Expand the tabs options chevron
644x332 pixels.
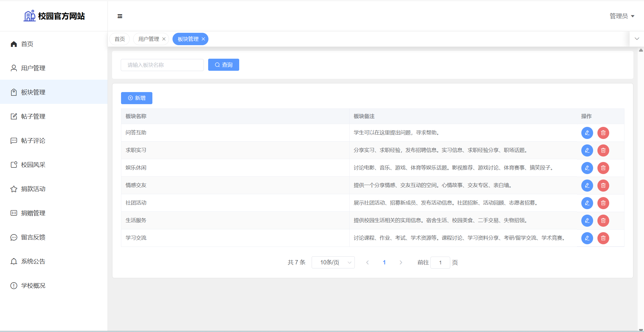click(x=637, y=39)
